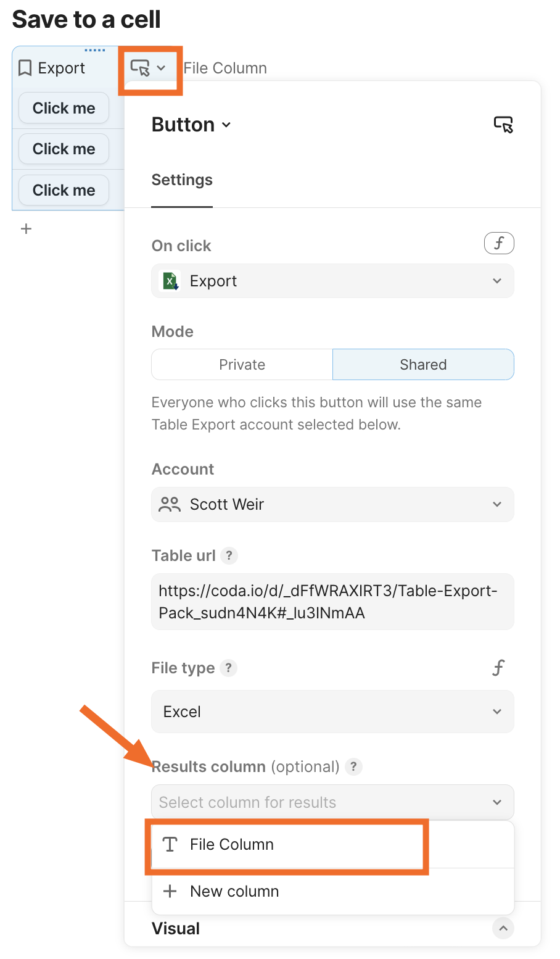Select Private mode
The width and height of the screenshot is (560, 959).
(242, 365)
